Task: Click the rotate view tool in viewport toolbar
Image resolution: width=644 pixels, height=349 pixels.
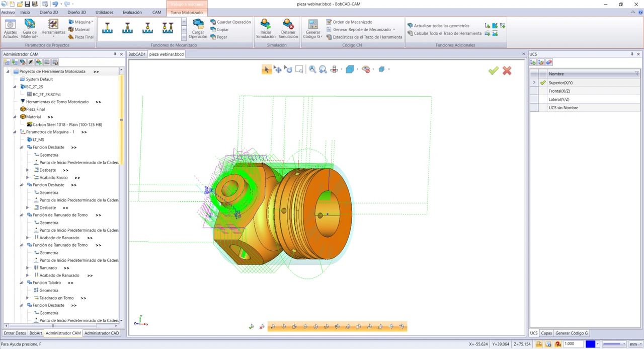Action: [x=288, y=69]
